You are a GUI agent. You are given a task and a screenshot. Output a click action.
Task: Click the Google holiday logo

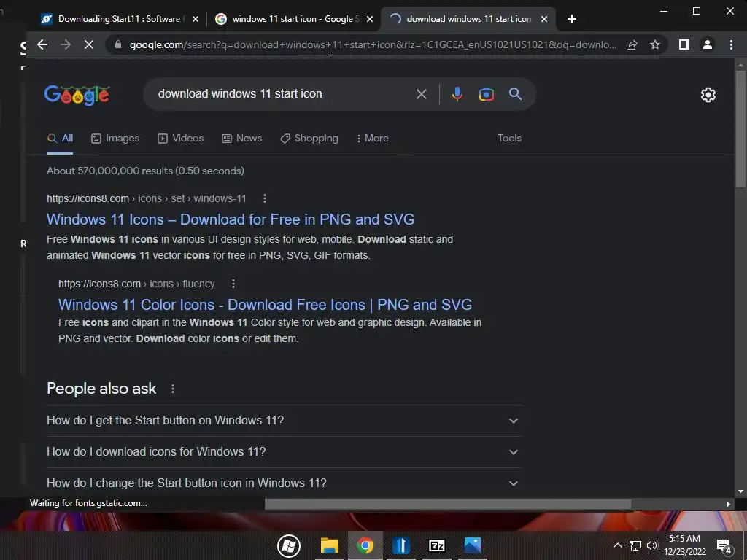[x=77, y=95]
